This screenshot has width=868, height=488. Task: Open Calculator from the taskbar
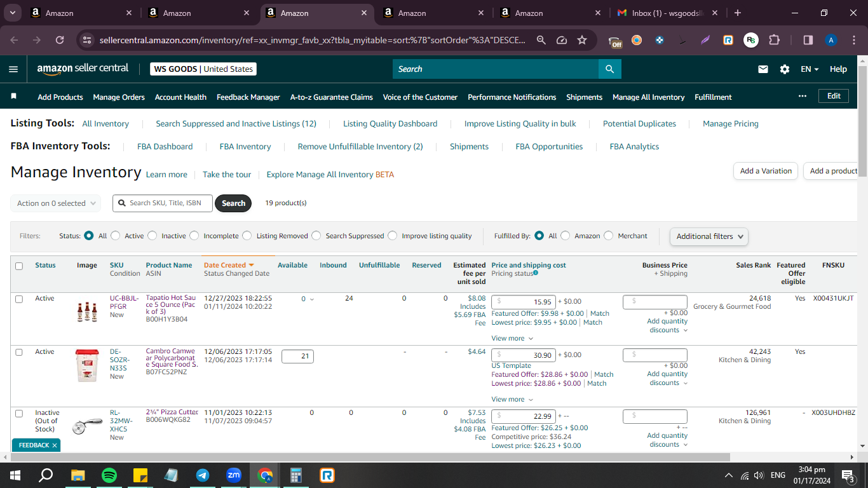[x=296, y=475]
